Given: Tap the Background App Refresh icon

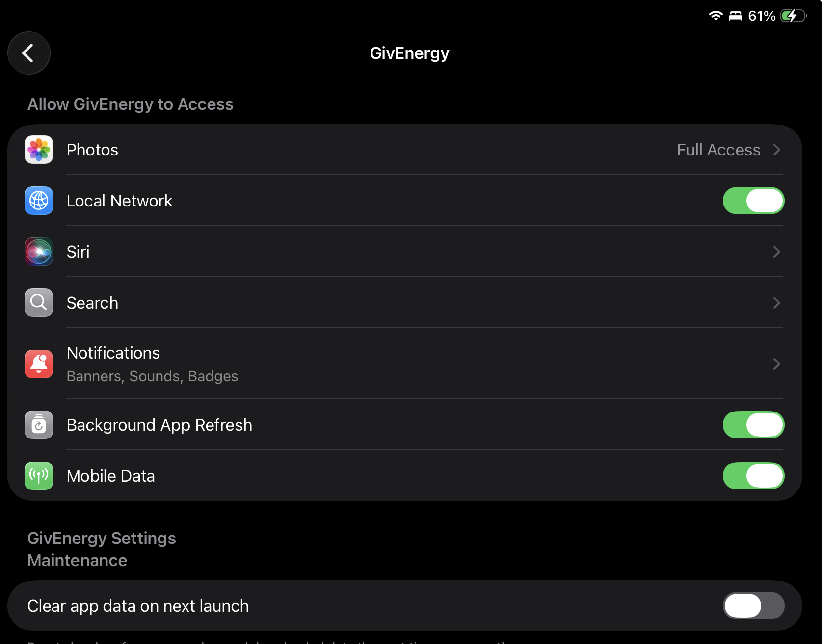Looking at the screenshot, I should click(x=39, y=425).
